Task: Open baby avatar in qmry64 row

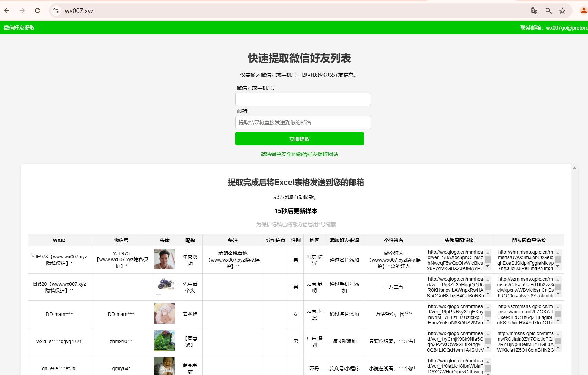Action: pyautogui.click(x=165, y=366)
